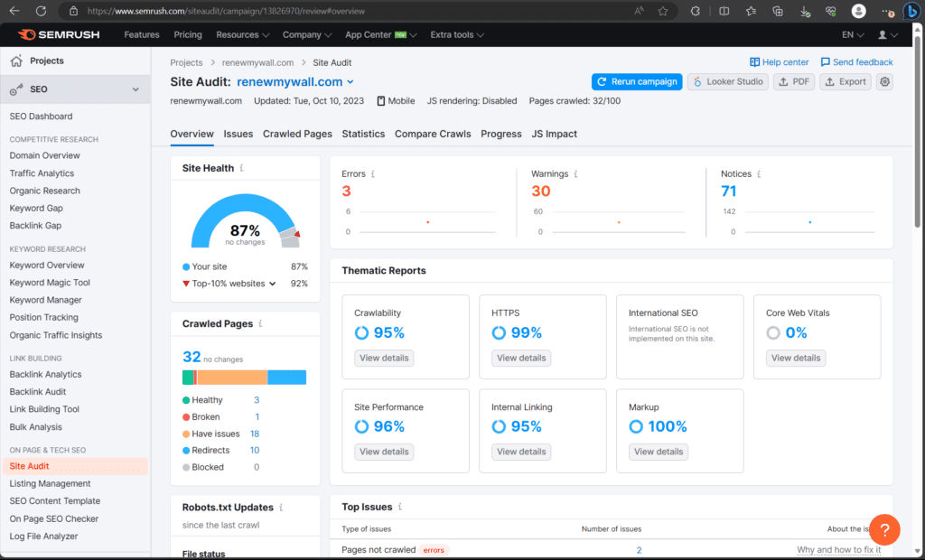
Task: View details for Core Web Vitals
Action: click(x=796, y=359)
